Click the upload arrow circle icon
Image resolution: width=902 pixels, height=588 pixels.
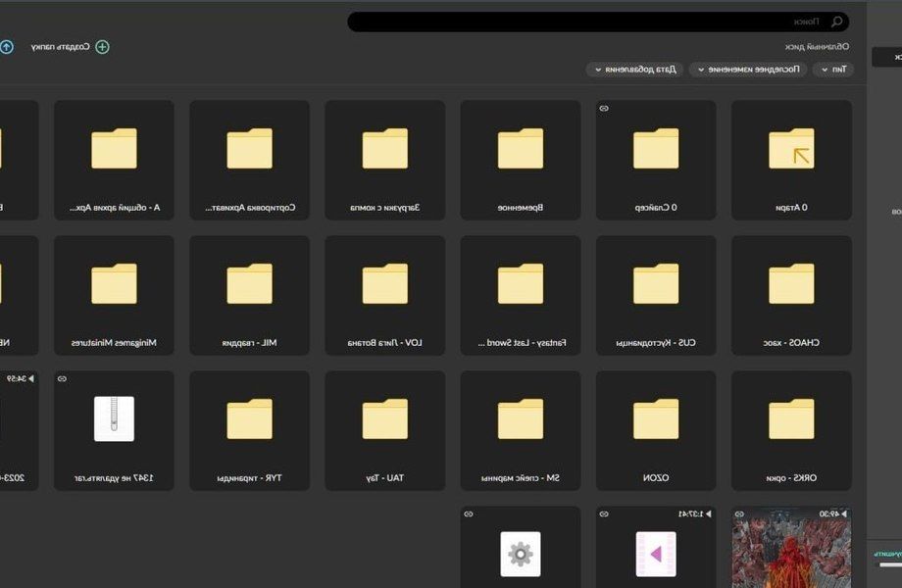pos(6,47)
